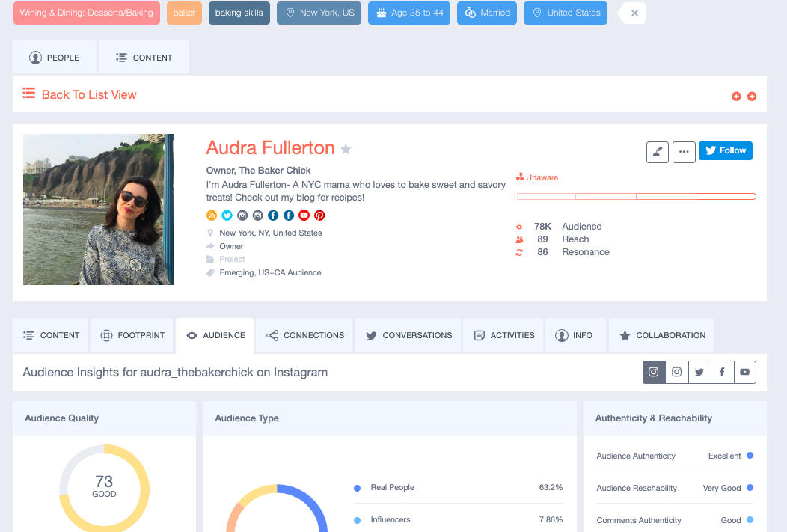Click the Follow button on Twitter
This screenshot has width=787, height=532.
tap(725, 150)
